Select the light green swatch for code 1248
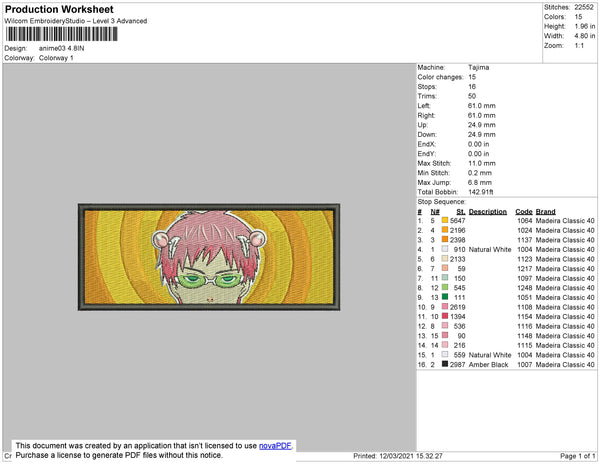The height and width of the screenshot is (464, 600). tap(445, 287)
